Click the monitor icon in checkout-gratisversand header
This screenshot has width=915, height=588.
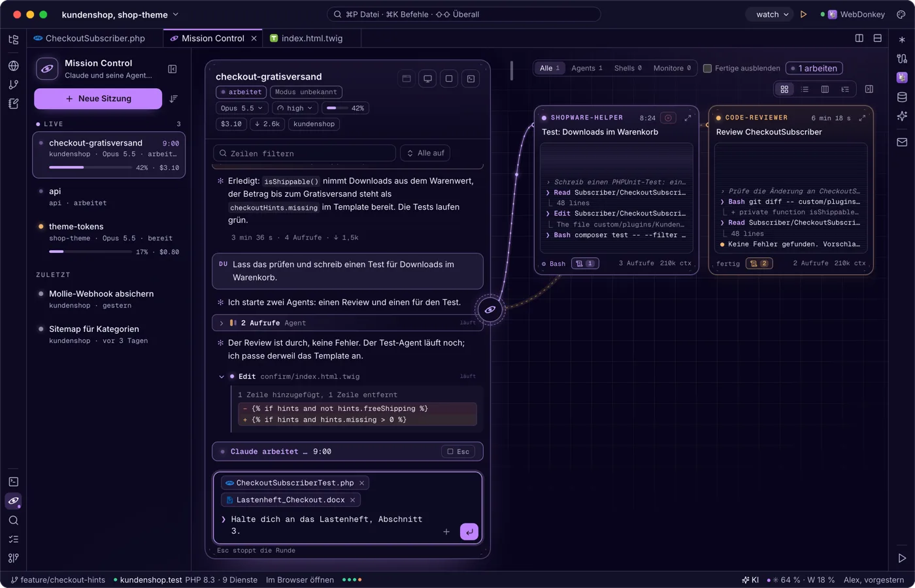pyautogui.click(x=427, y=79)
